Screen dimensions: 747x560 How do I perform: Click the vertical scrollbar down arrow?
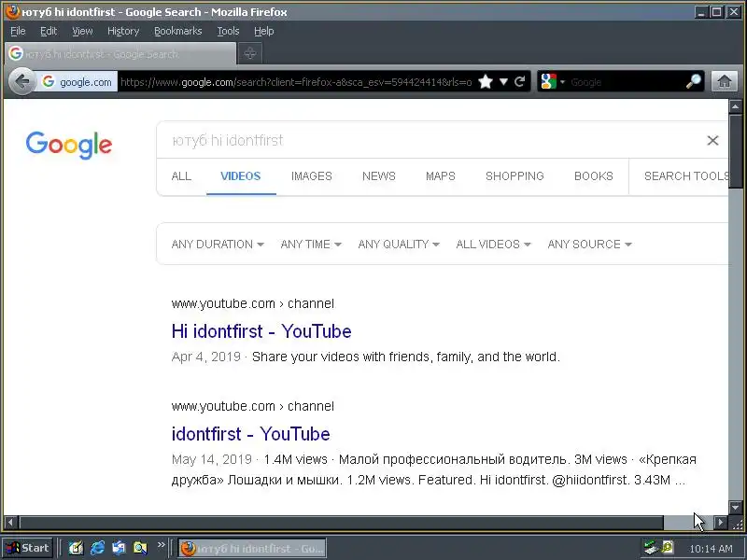(735, 508)
